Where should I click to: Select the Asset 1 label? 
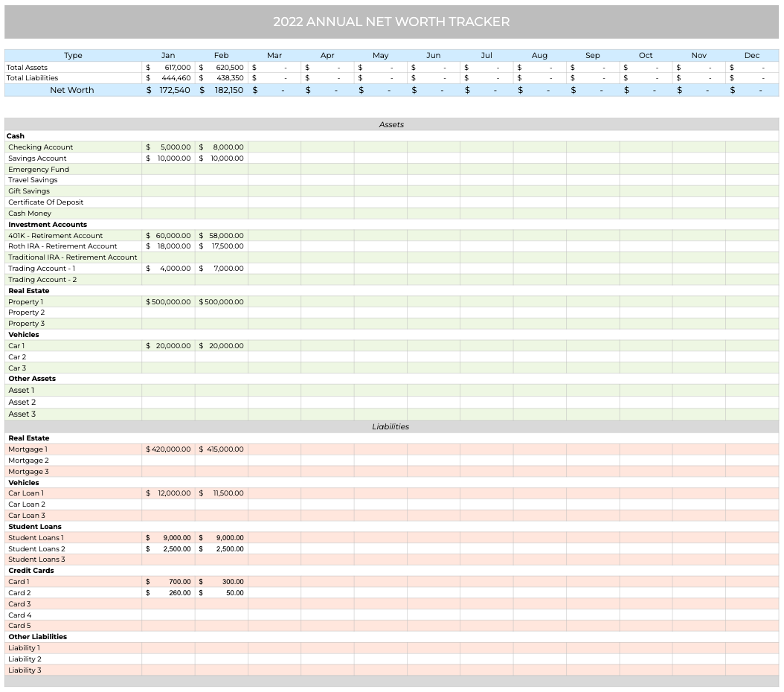pos(21,391)
